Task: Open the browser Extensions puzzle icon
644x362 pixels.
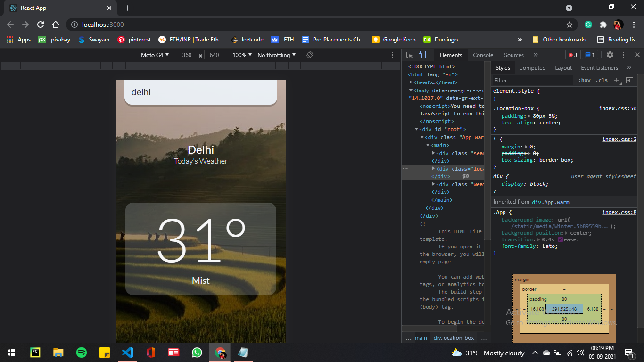Action: (x=603, y=25)
